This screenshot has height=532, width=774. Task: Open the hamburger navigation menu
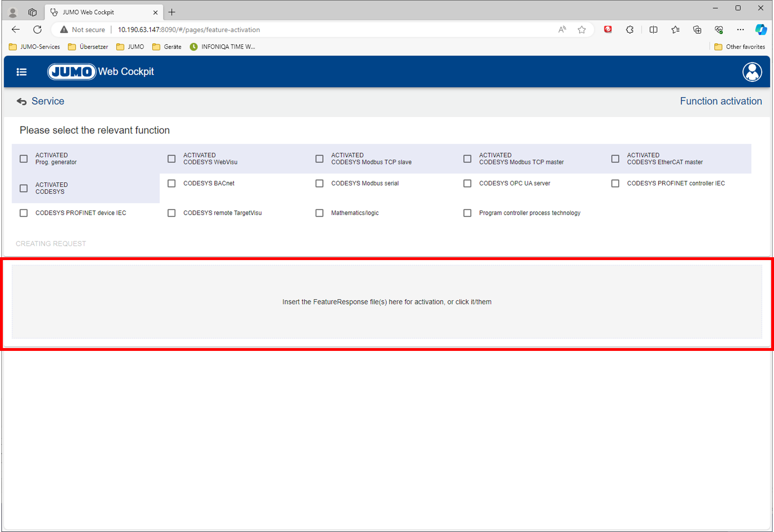coord(21,72)
